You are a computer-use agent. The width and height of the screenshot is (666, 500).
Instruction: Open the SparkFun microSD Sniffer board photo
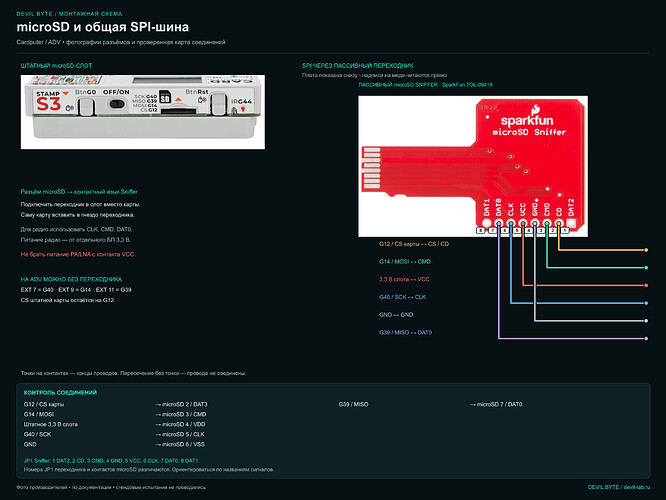(x=473, y=166)
